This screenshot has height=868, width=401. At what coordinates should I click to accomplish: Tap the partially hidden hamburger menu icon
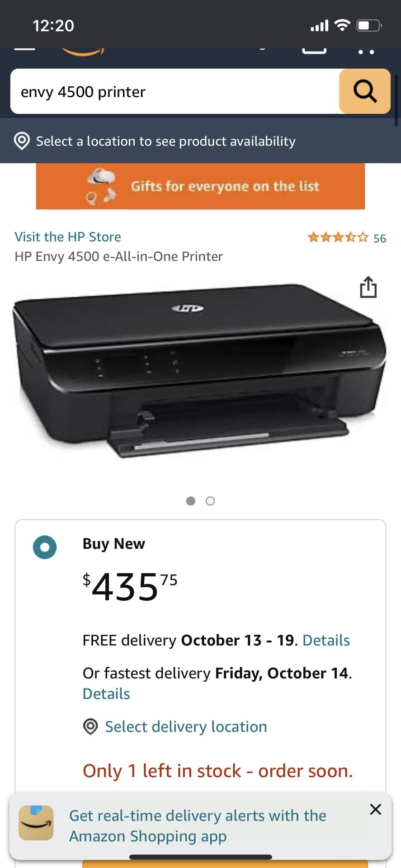point(24,48)
